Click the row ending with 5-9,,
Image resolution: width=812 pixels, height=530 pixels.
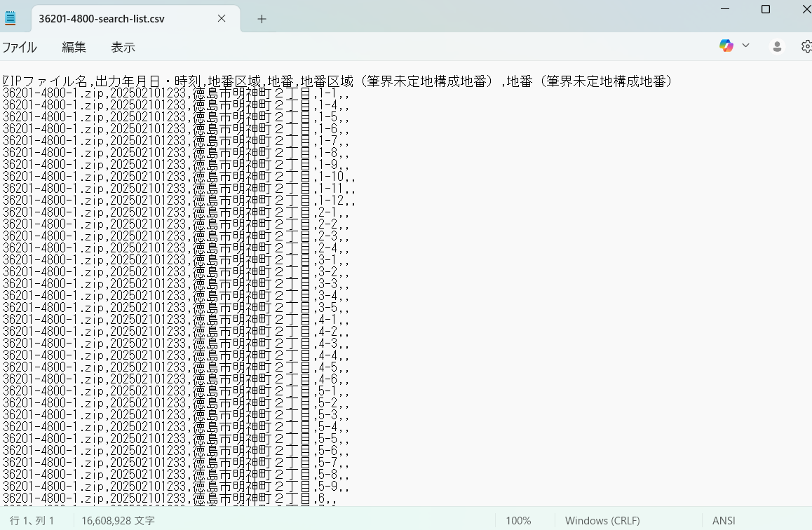click(176, 486)
